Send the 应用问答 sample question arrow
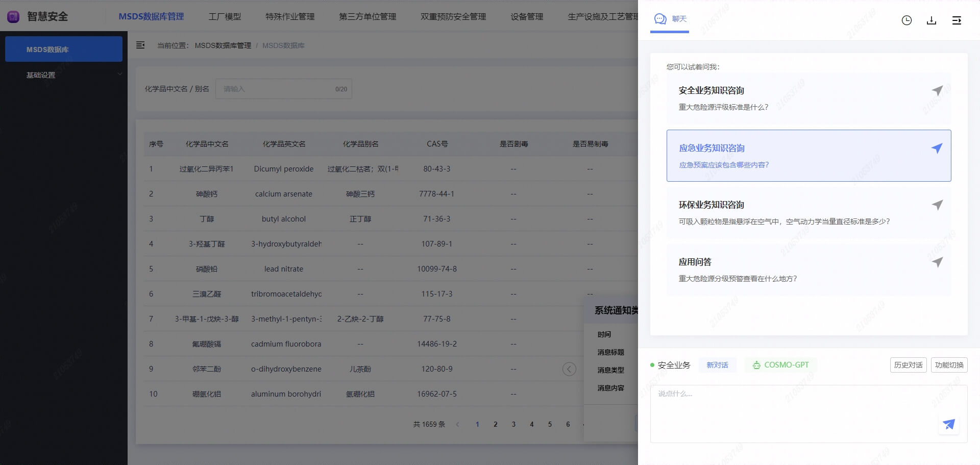 tap(937, 262)
